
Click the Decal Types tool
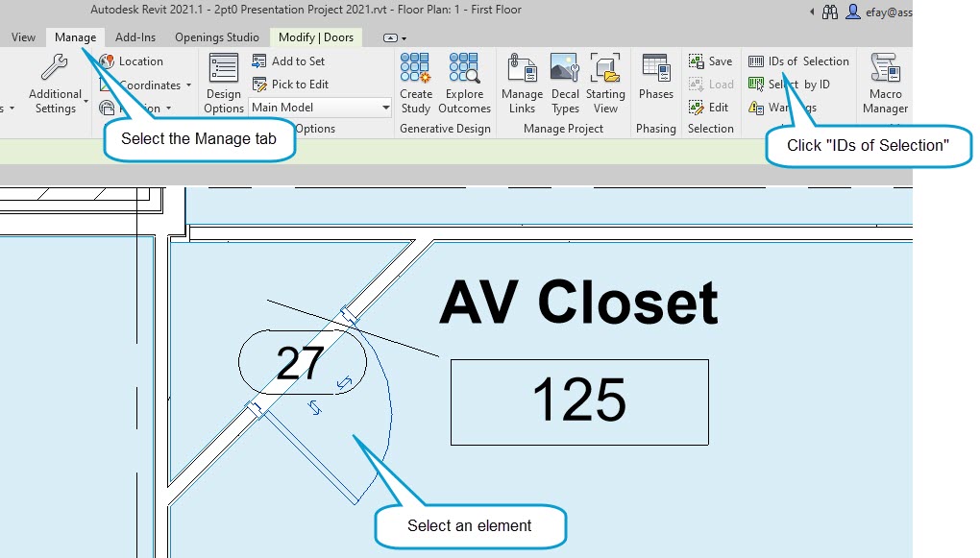[565, 85]
